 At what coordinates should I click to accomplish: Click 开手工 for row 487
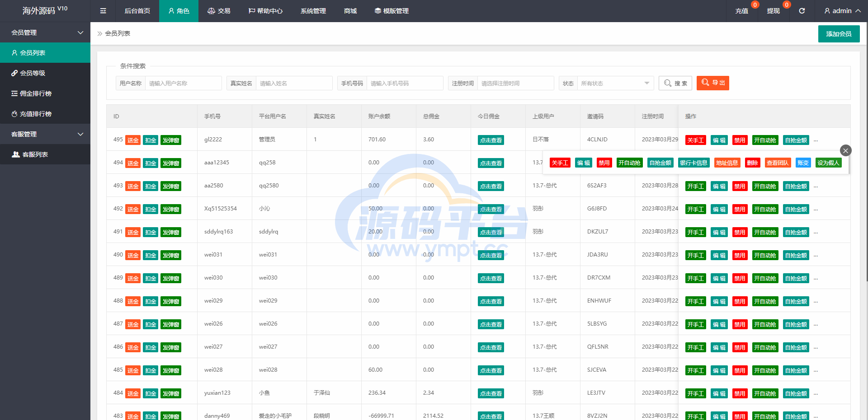point(695,325)
